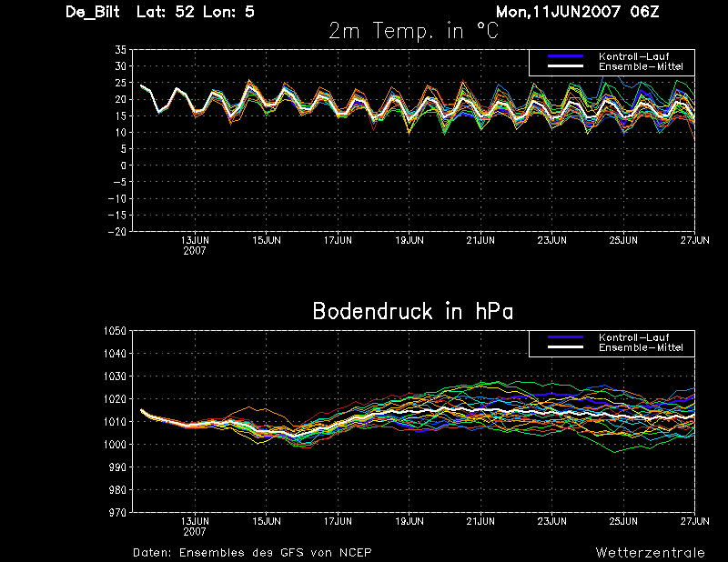Click the '2m Temp. in °C' chart title

(413, 31)
